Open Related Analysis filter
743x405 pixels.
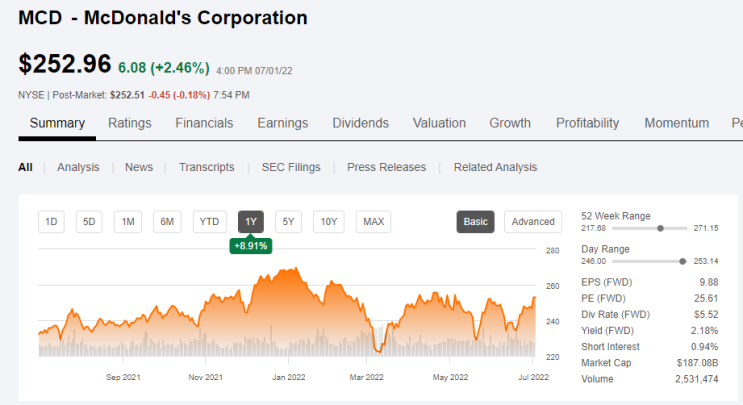495,167
